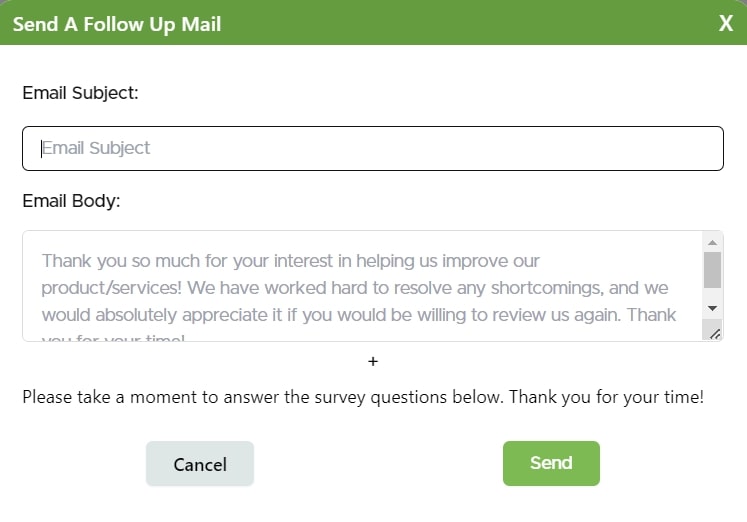Send the follow up mail
This screenshot has height=522, width=747.
tap(551, 463)
